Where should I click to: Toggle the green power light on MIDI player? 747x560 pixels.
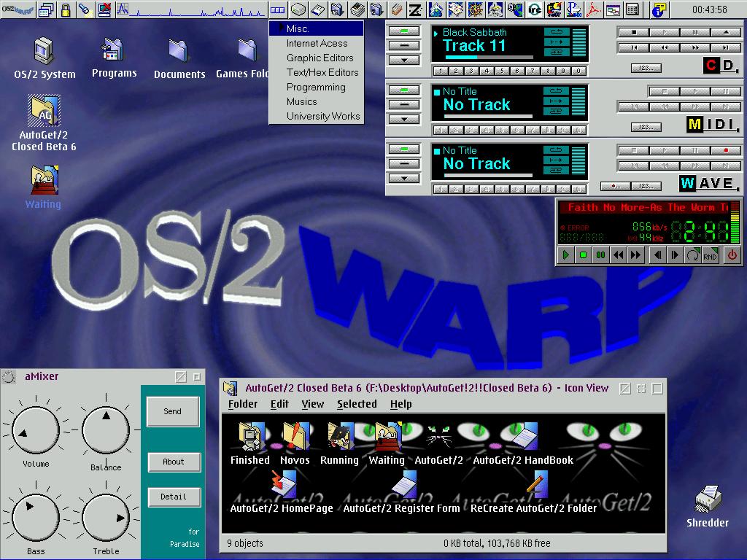click(x=404, y=90)
